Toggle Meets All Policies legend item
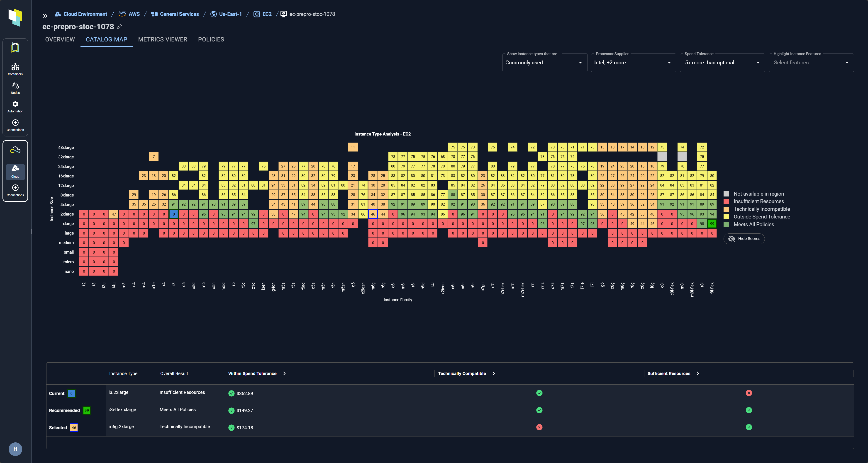 click(753, 224)
